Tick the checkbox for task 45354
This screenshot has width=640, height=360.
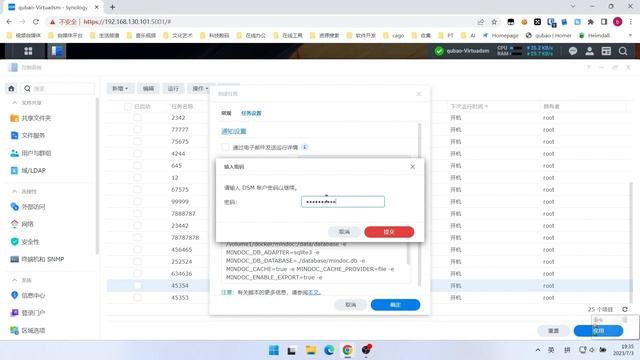[138, 286]
